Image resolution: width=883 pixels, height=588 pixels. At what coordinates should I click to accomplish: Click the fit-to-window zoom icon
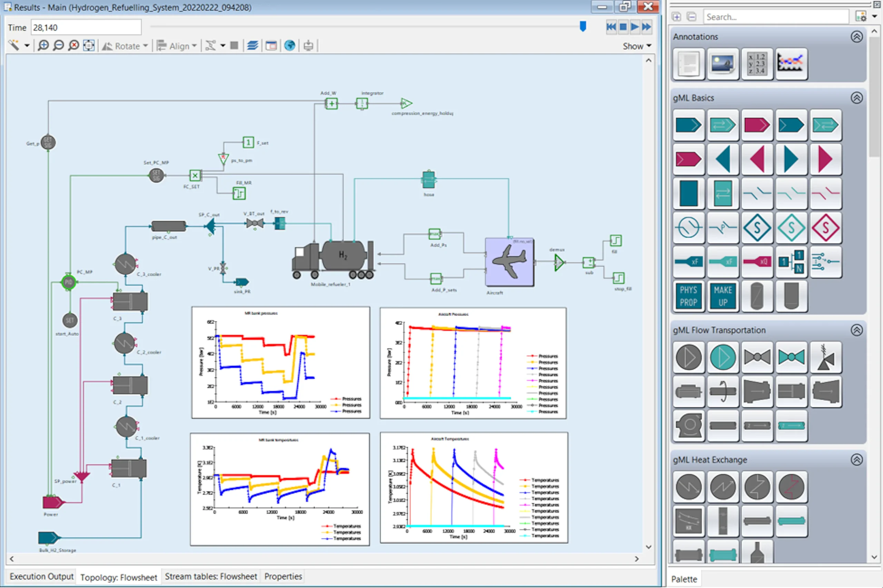coord(89,46)
